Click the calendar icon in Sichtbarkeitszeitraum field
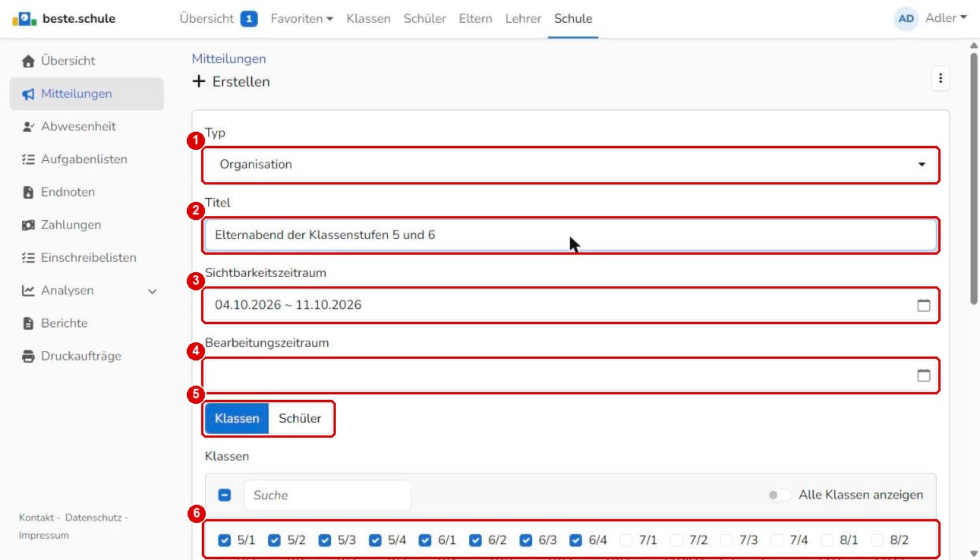 click(x=923, y=305)
